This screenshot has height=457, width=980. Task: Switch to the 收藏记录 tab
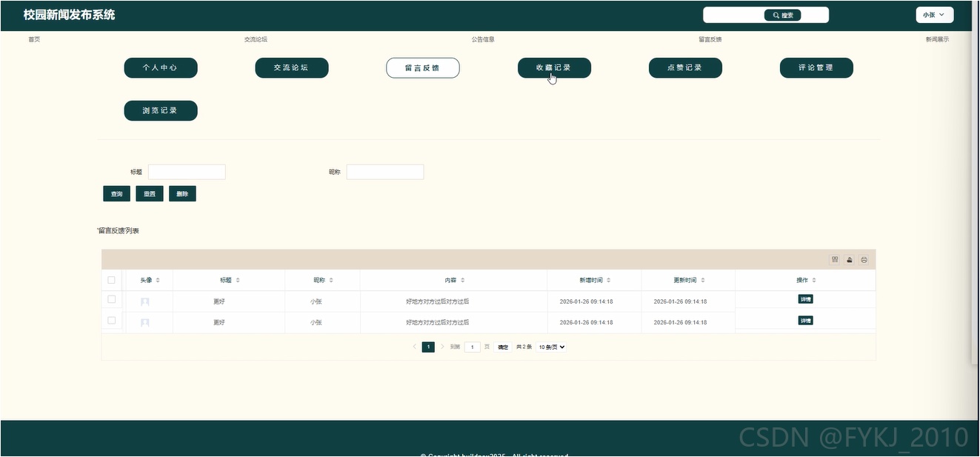(554, 67)
